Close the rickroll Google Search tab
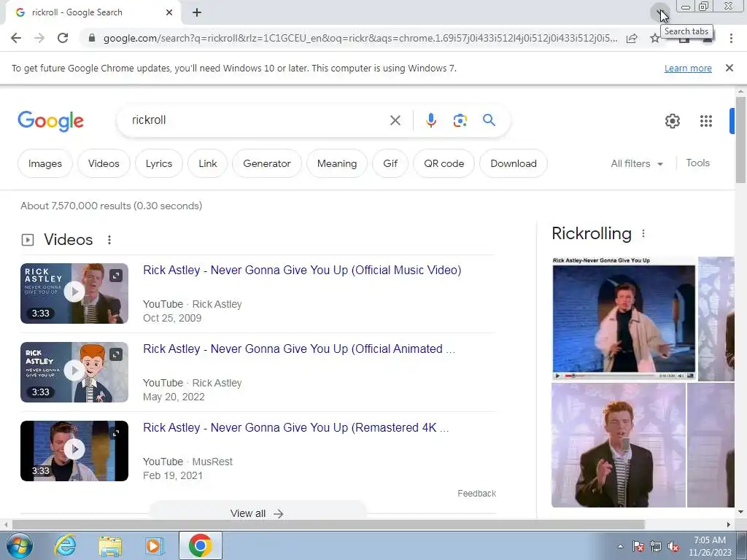The height and width of the screenshot is (560, 747). [x=169, y=12]
